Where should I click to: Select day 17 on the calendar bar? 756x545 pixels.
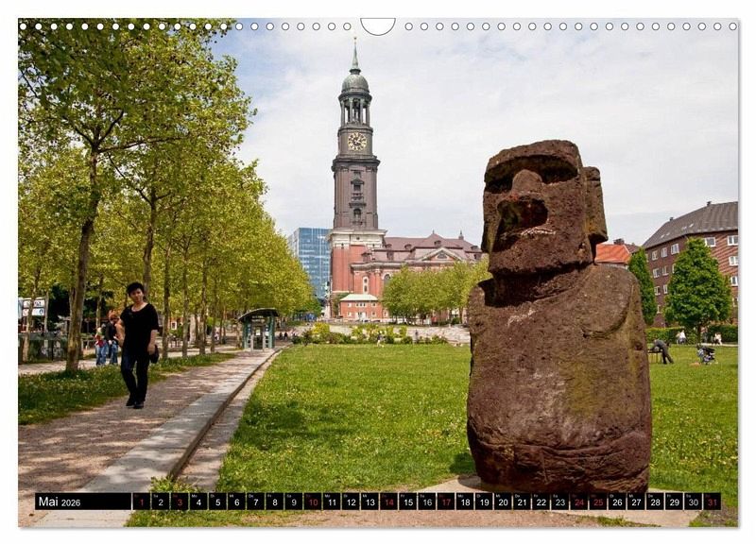445,502
